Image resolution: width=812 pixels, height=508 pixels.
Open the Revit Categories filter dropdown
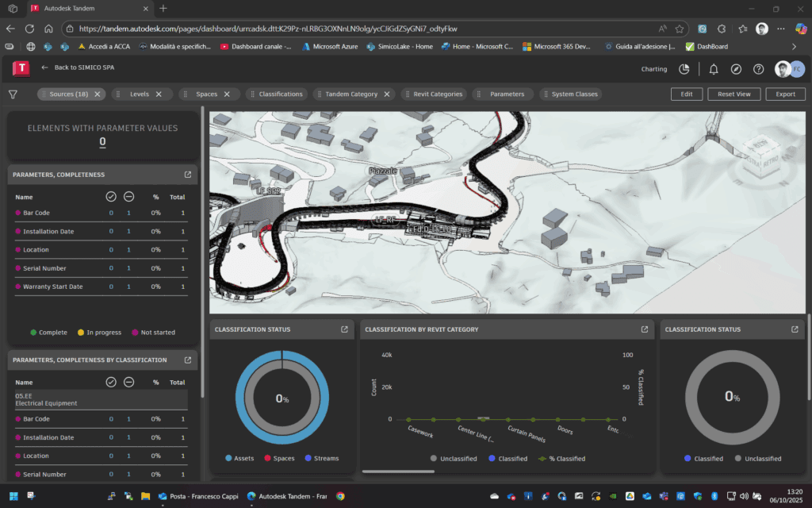tap(432, 94)
